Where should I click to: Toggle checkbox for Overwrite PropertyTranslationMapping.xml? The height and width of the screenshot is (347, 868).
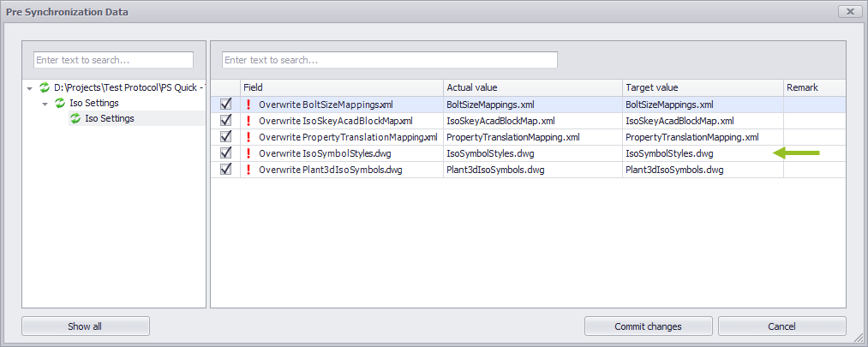(x=226, y=137)
